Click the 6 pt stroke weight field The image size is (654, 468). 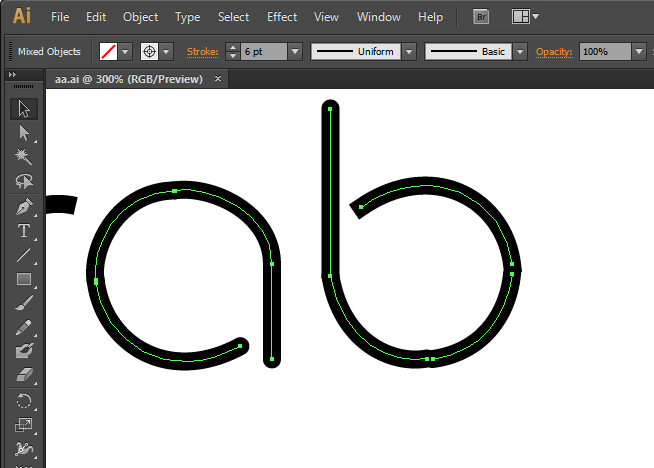click(x=264, y=52)
